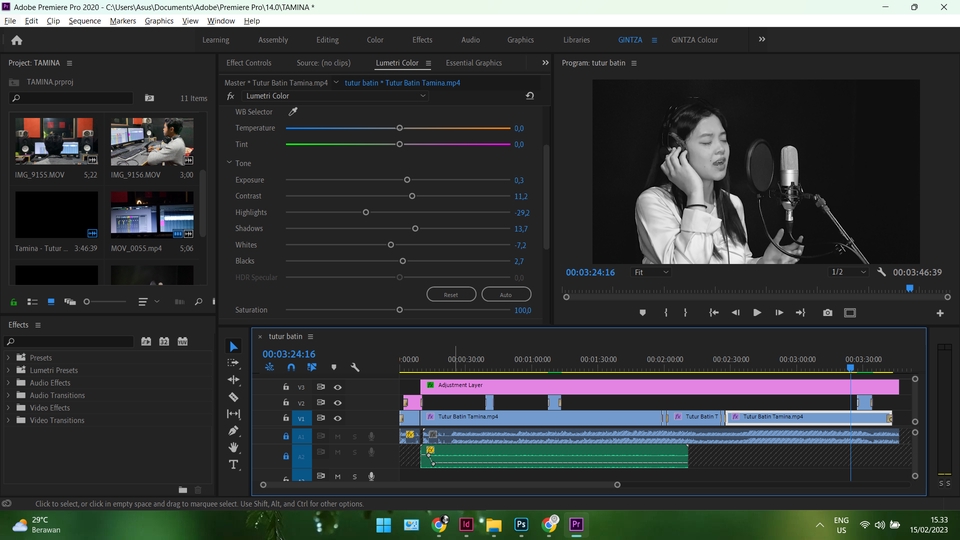Export frame with the camera icon
Viewport: 960px width, 540px height.
[x=827, y=313]
